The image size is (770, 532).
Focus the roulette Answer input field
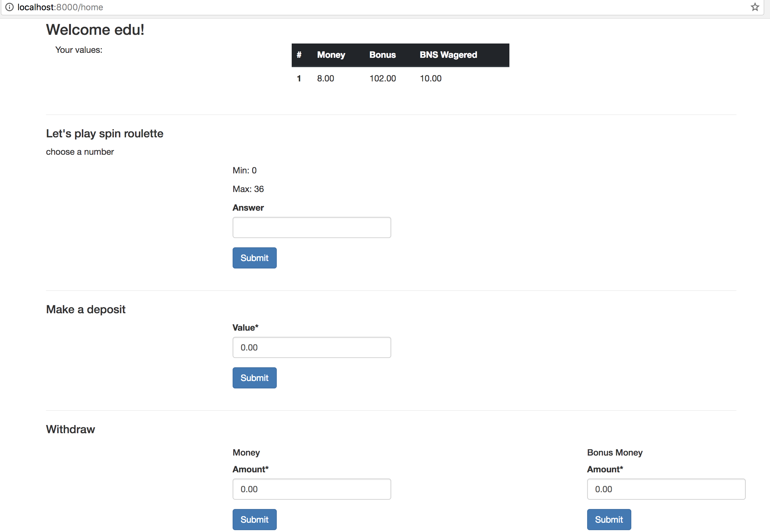[311, 227]
